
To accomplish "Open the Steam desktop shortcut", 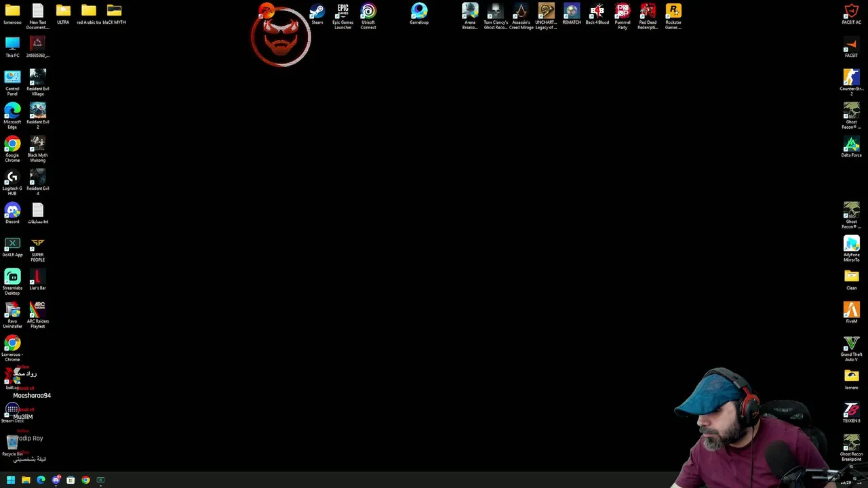I will click(x=317, y=14).
